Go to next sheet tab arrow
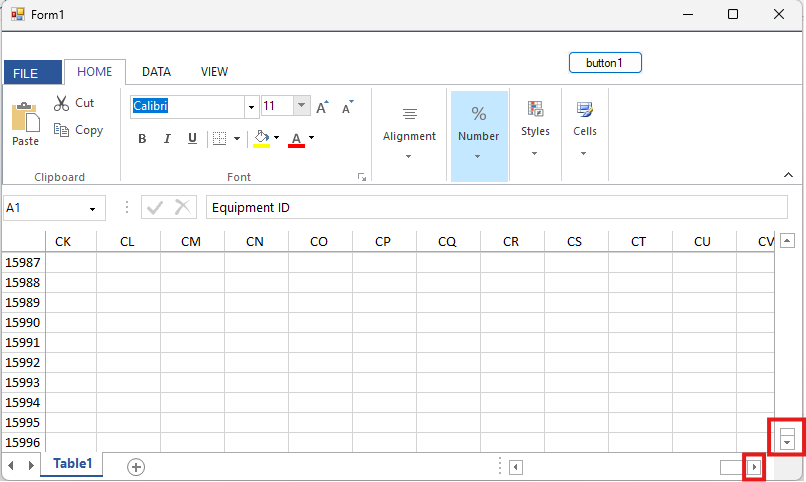Screen dimensions: 806x482 [x=31, y=466]
